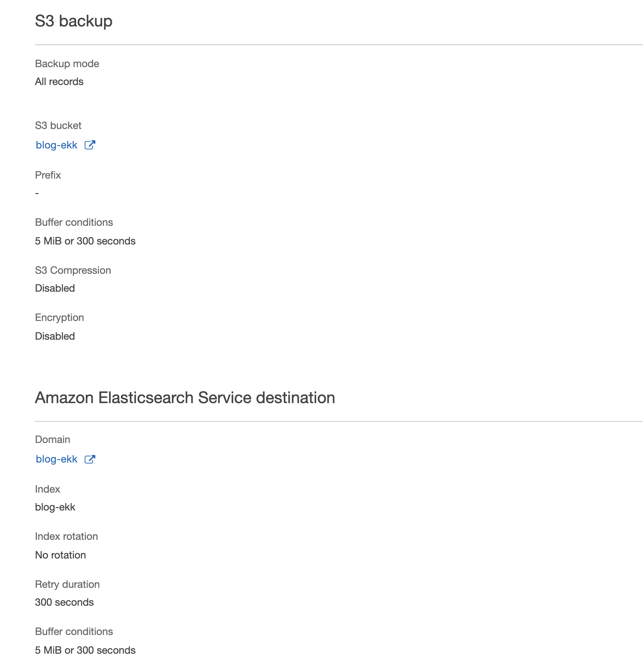Select the All records backup mode value
This screenshot has height=672, width=643.
59,82
